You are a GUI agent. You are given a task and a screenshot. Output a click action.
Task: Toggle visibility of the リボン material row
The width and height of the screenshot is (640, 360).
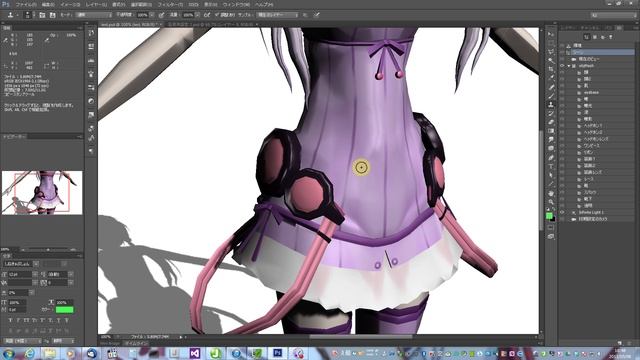[x=562, y=152]
